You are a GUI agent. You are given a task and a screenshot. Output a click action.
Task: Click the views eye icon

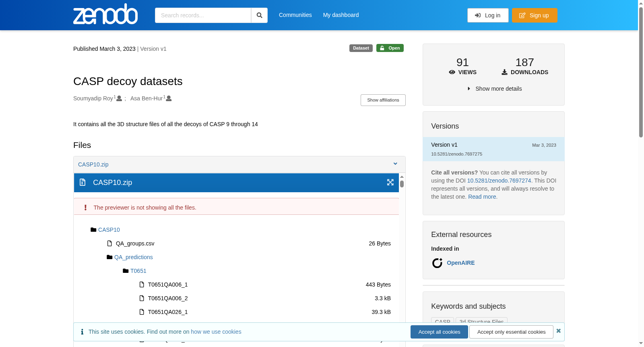[452, 72]
